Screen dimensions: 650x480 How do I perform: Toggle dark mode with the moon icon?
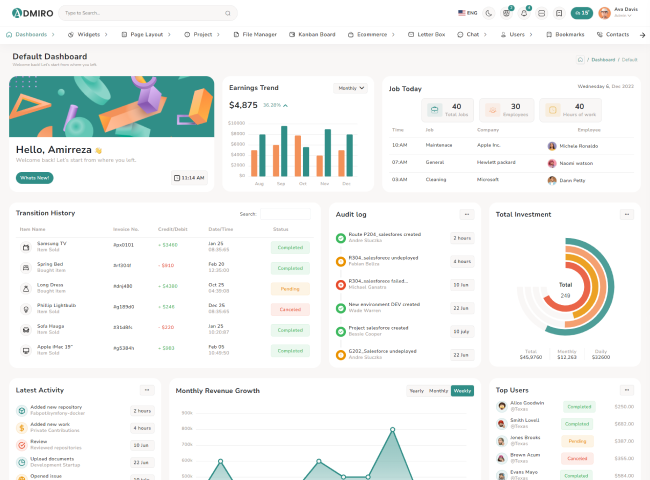pyautogui.click(x=488, y=13)
